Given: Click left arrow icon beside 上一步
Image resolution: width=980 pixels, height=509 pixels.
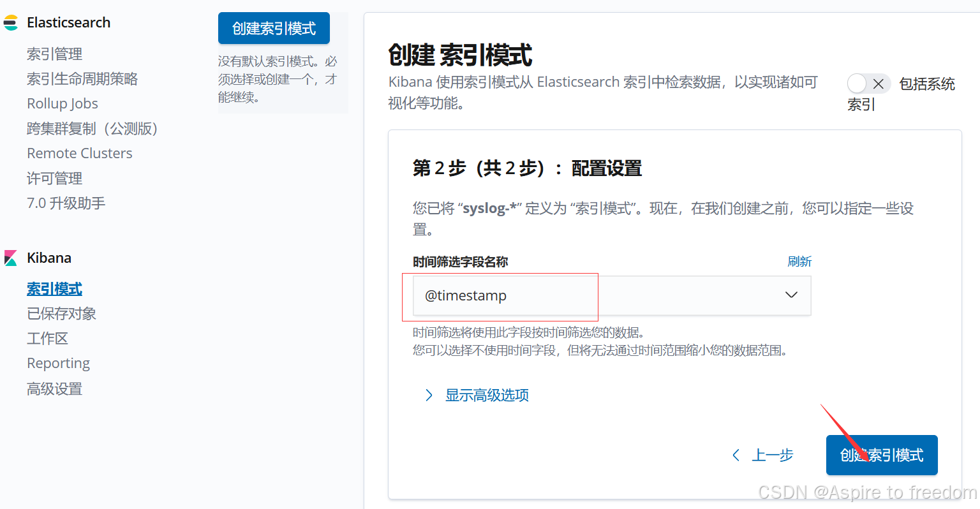Looking at the screenshot, I should pyautogui.click(x=736, y=455).
